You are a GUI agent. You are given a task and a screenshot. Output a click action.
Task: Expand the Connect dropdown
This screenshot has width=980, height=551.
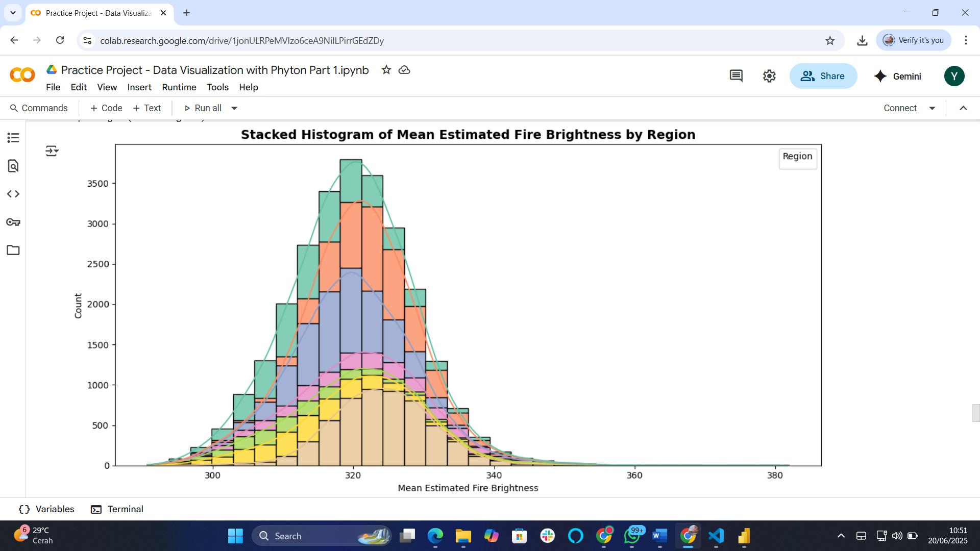[933, 108]
